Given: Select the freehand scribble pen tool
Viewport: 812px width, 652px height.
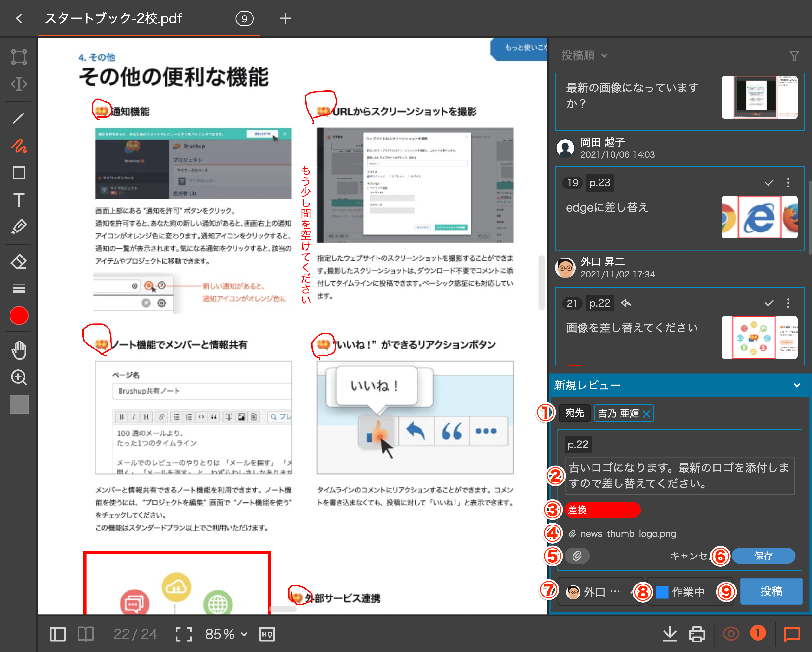Looking at the screenshot, I should tap(19, 146).
